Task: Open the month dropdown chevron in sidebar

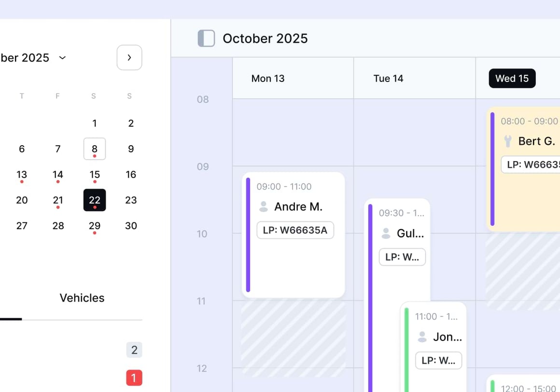Action: pyautogui.click(x=62, y=58)
